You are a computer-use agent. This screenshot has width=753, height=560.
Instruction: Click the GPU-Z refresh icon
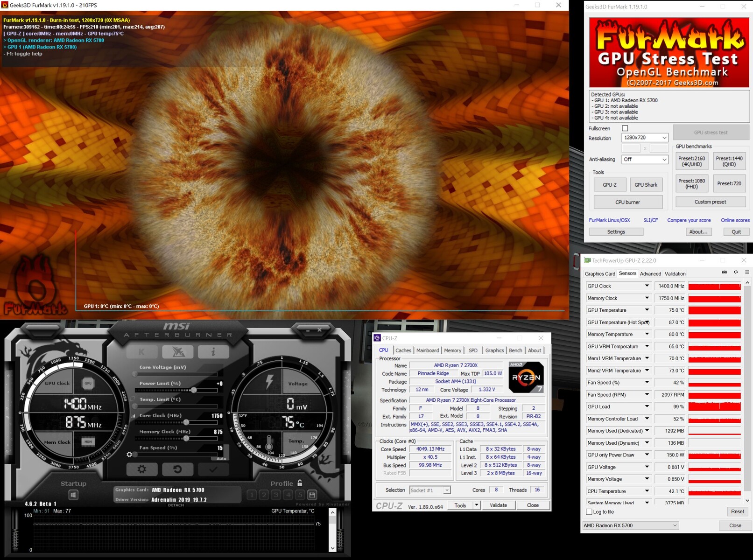click(x=736, y=272)
